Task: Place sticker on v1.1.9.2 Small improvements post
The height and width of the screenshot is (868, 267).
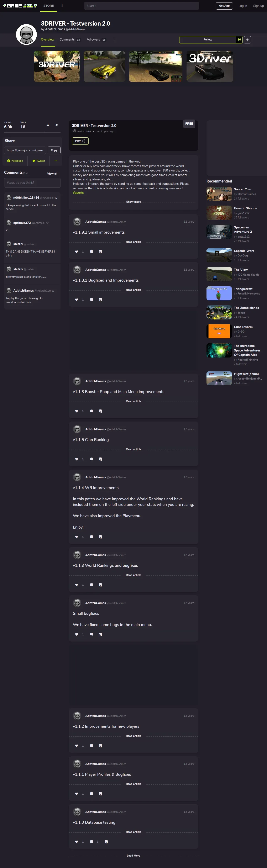Action: pyautogui.click(x=100, y=252)
